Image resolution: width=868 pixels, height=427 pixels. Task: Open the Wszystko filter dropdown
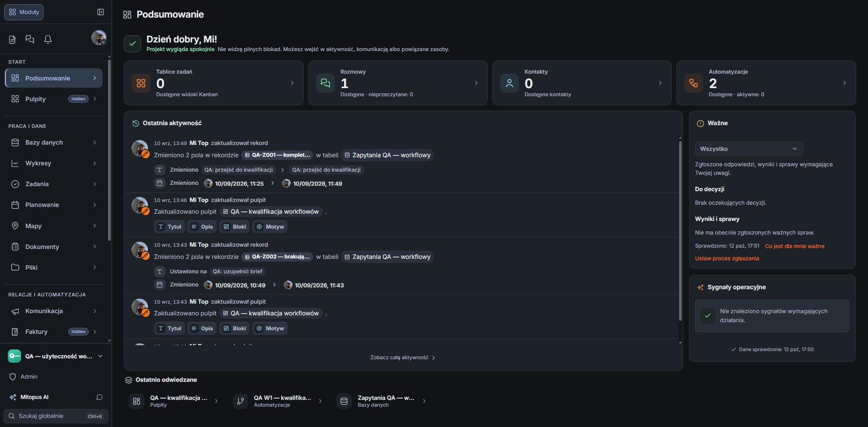749,149
